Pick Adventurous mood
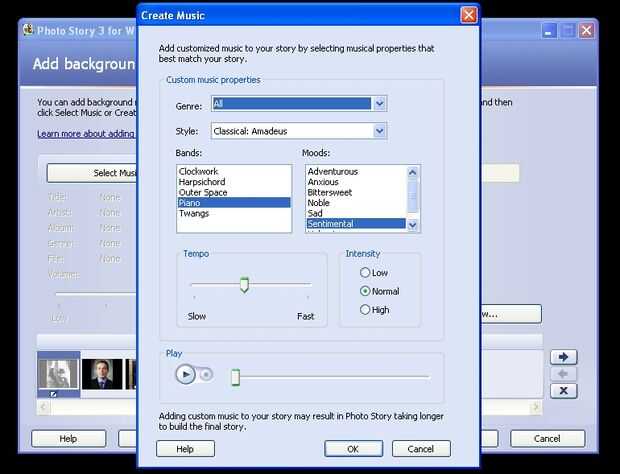This screenshot has width=620, height=474. coord(356,171)
